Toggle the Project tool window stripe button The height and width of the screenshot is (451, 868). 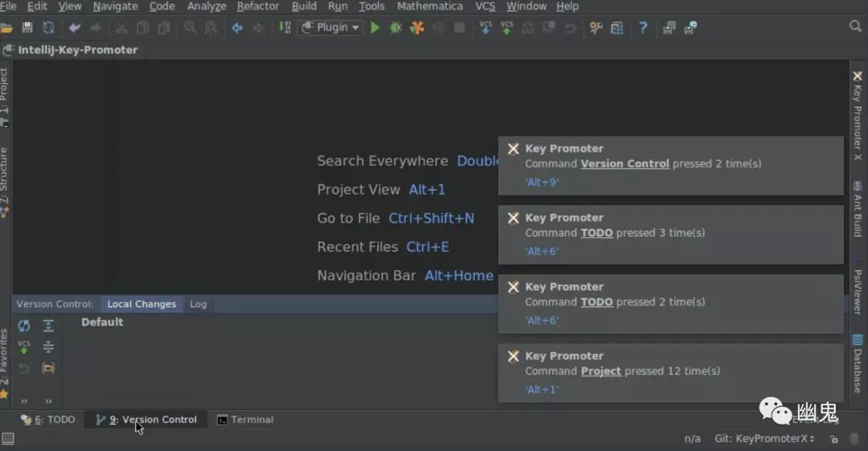pyautogui.click(x=5, y=97)
